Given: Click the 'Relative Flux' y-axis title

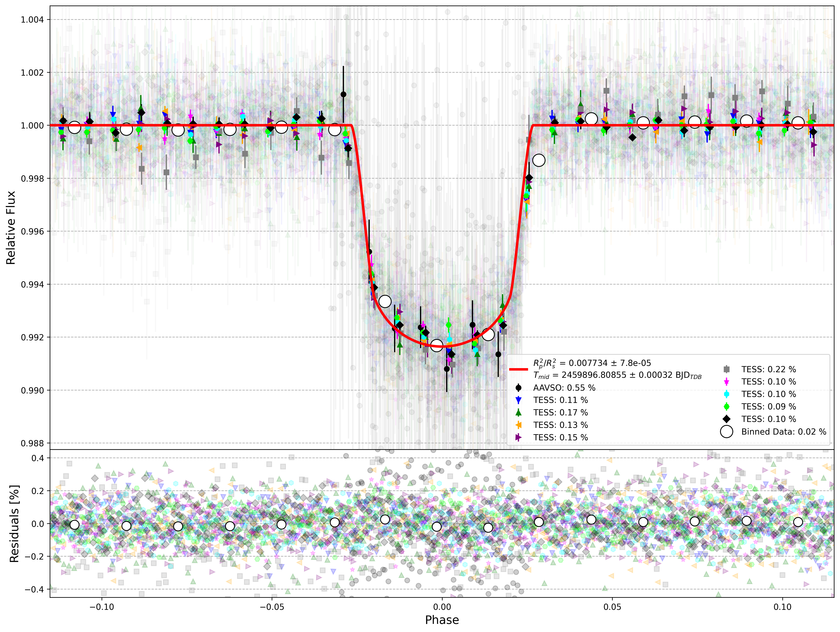Looking at the screenshot, I should coord(11,227).
